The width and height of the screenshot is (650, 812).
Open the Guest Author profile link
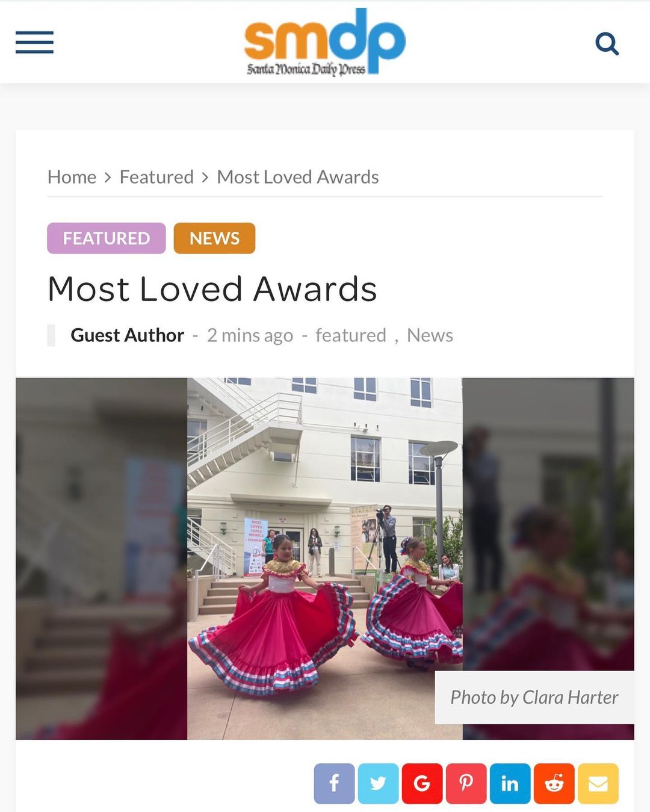pos(127,335)
